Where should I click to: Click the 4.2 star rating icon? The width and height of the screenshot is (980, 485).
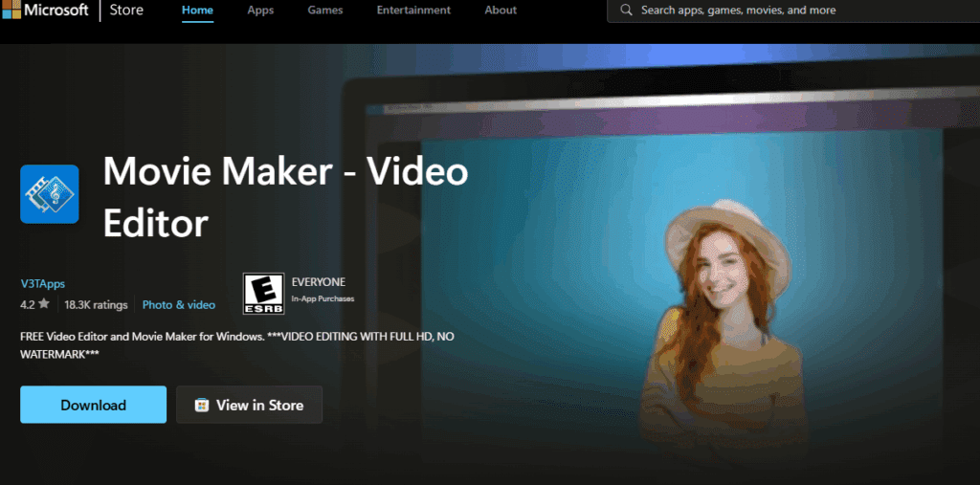click(x=44, y=305)
